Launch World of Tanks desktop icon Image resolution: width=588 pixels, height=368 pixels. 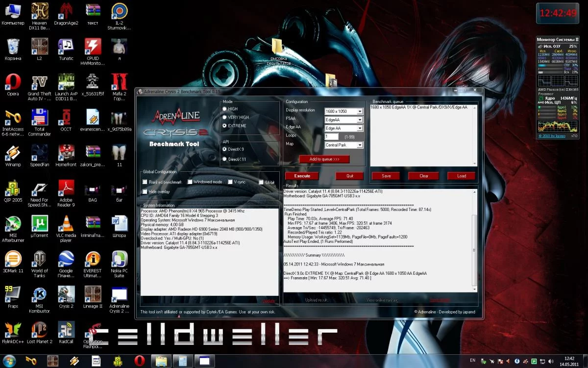point(39,263)
